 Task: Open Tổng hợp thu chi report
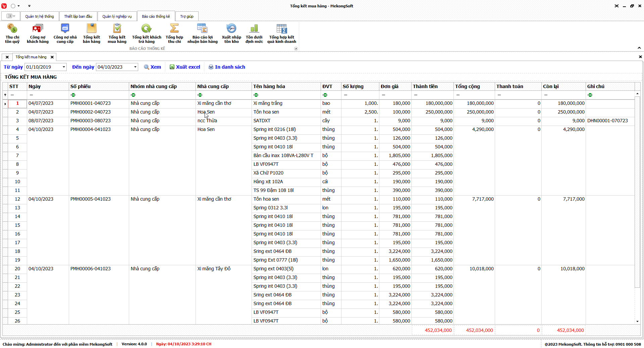click(x=174, y=33)
